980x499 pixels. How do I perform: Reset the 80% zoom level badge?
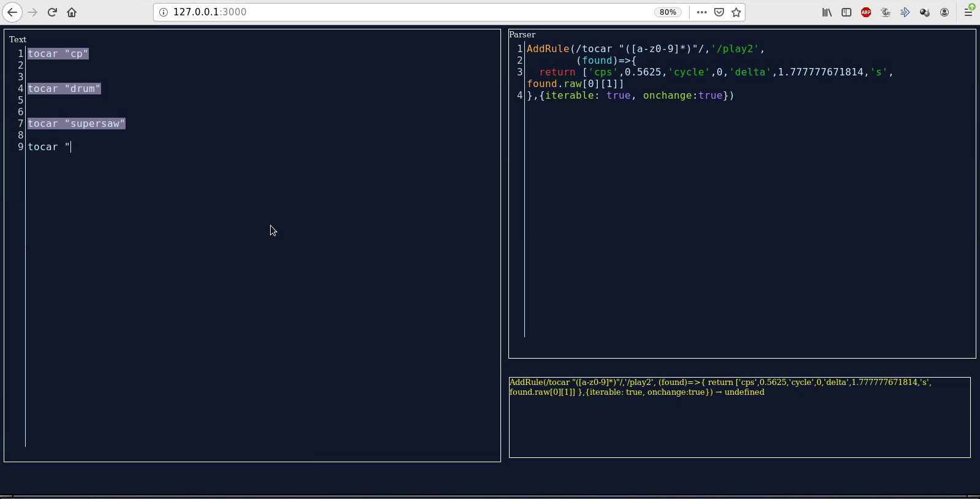[x=668, y=12]
